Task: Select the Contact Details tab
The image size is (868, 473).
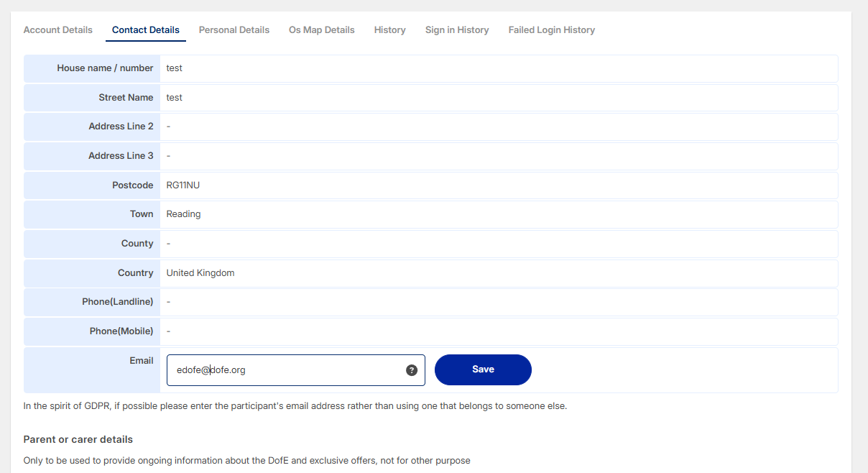Action: [x=146, y=30]
